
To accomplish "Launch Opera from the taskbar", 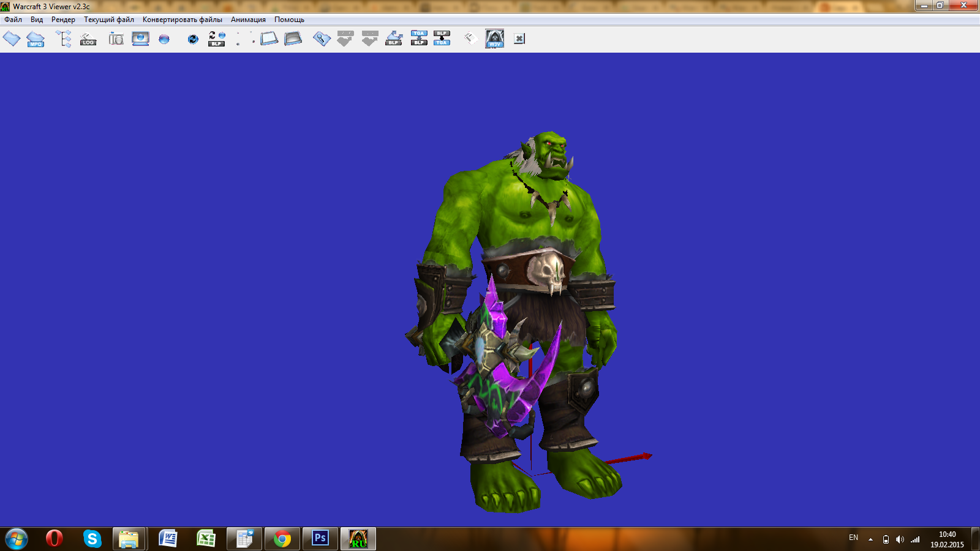I will 55,539.
